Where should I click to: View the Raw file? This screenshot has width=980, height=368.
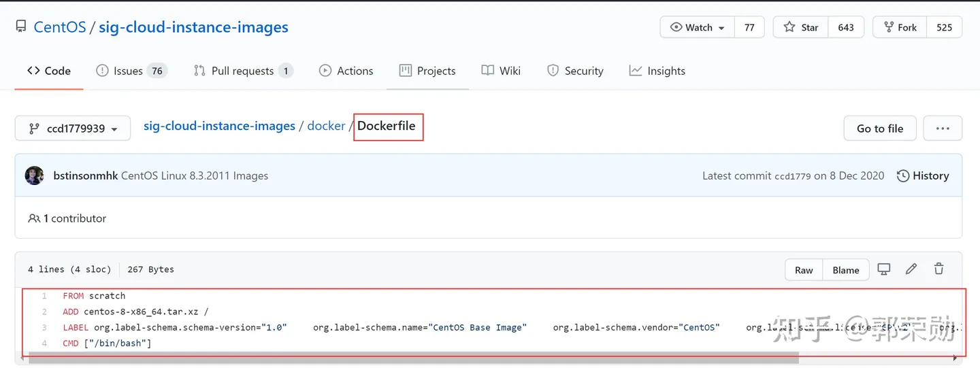[804, 270]
